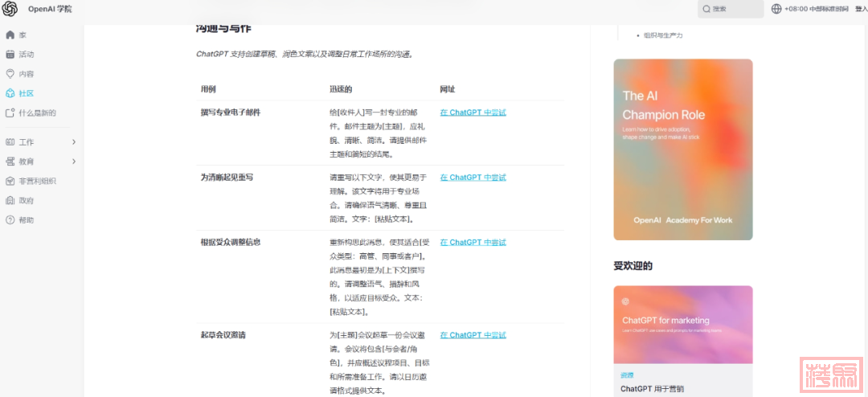
Task: Open ChatGPT link for 起草会议邀请
Action: tap(473, 335)
